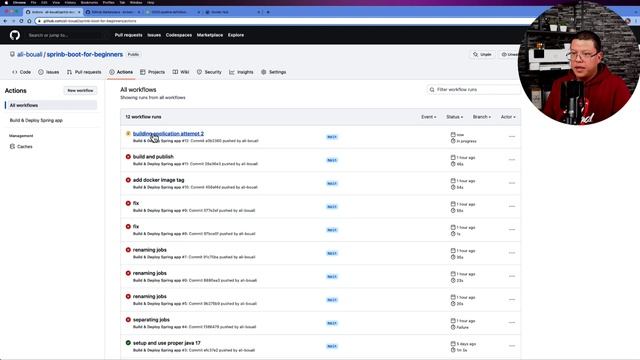Open the ali-bouali owner link
The image size is (640, 360).
point(29,54)
